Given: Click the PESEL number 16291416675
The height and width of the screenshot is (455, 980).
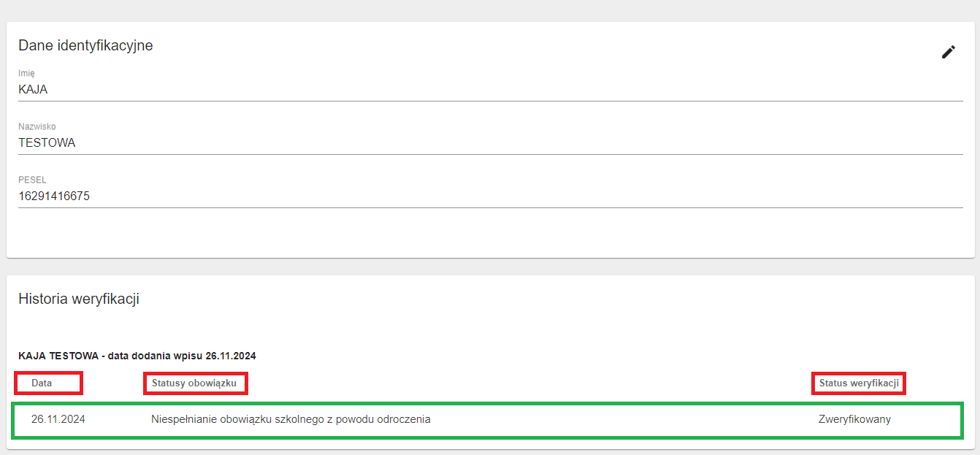Looking at the screenshot, I should 54,196.
